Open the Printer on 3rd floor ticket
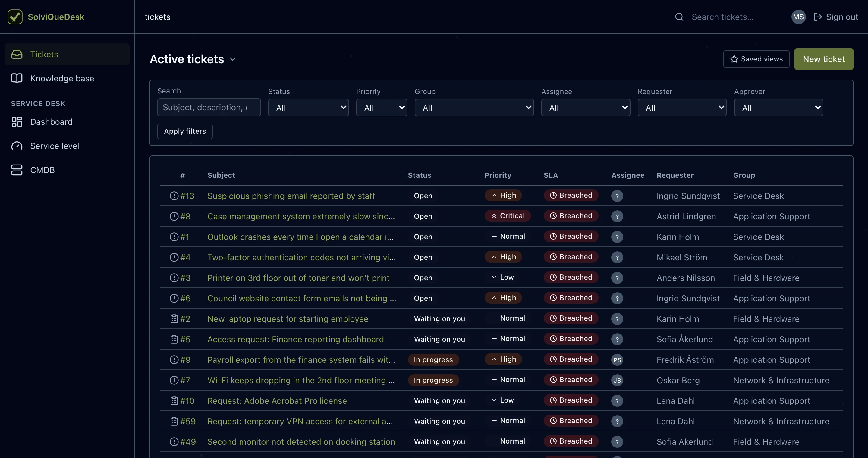868x458 pixels. (298, 278)
